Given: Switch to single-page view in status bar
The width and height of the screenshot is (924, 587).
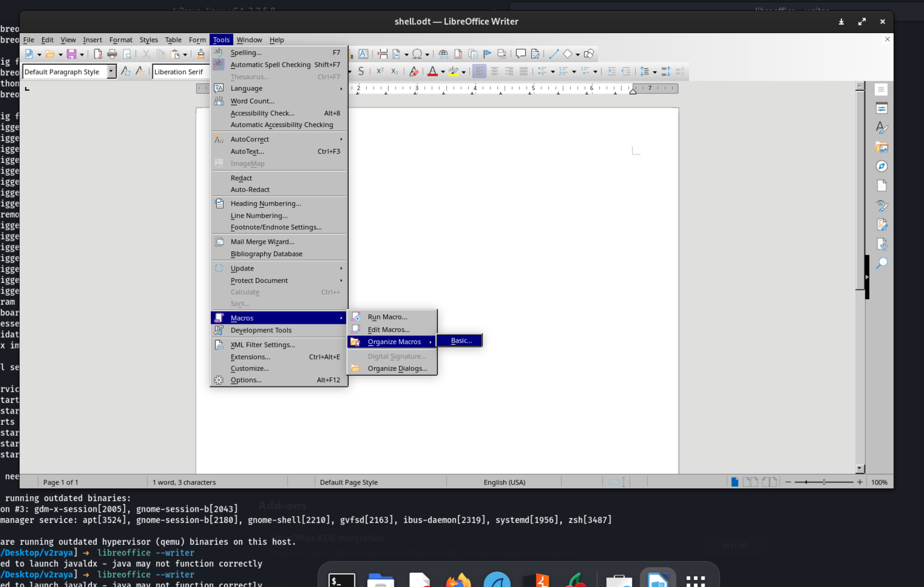Looking at the screenshot, I should coord(735,482).
